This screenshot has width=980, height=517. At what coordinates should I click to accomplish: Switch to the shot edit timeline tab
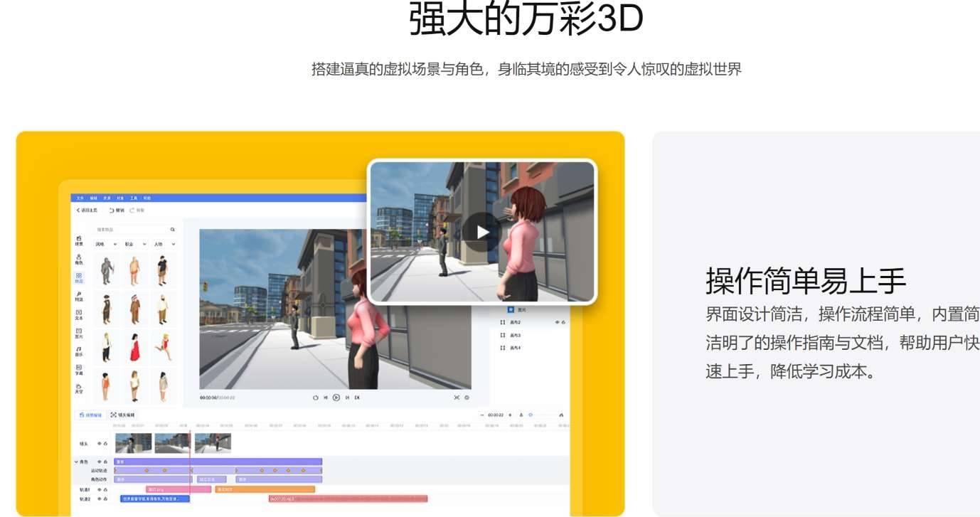[x=122, y=415]
